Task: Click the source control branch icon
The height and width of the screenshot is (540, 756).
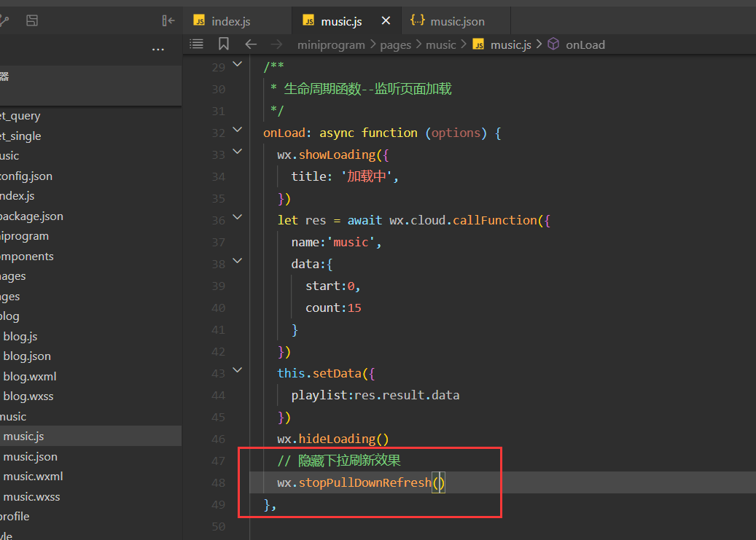Action: pyautogui.click(x=4, y=20)
